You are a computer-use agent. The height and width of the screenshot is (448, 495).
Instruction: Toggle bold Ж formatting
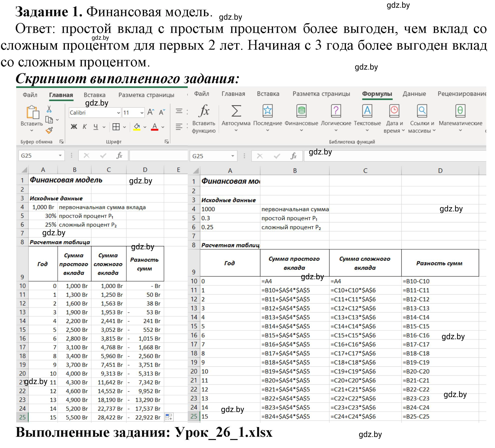(74, 127)
